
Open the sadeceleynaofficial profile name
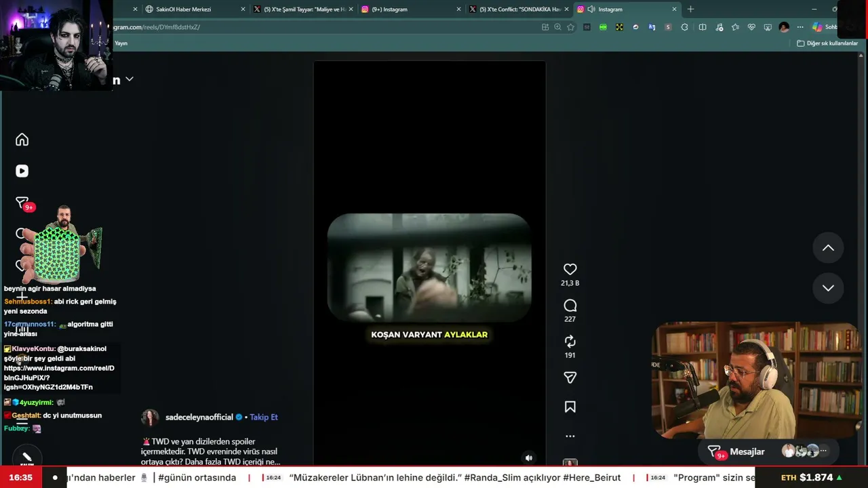(x=199, y=417)
